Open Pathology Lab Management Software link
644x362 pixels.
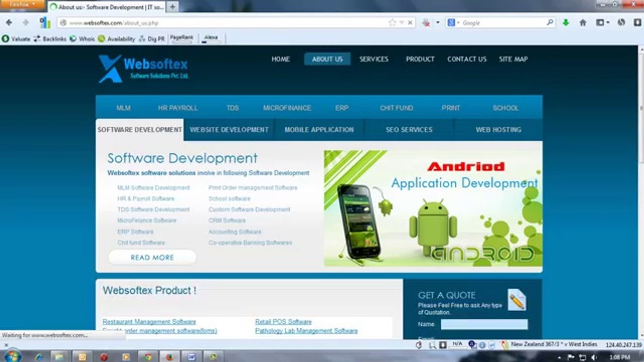point(306,331)
